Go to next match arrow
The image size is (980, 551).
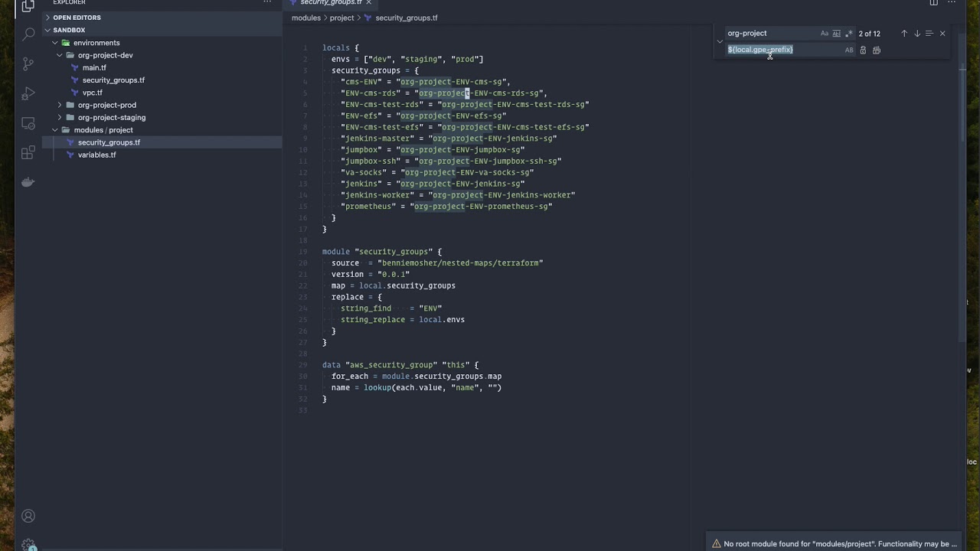coord(916,34)
